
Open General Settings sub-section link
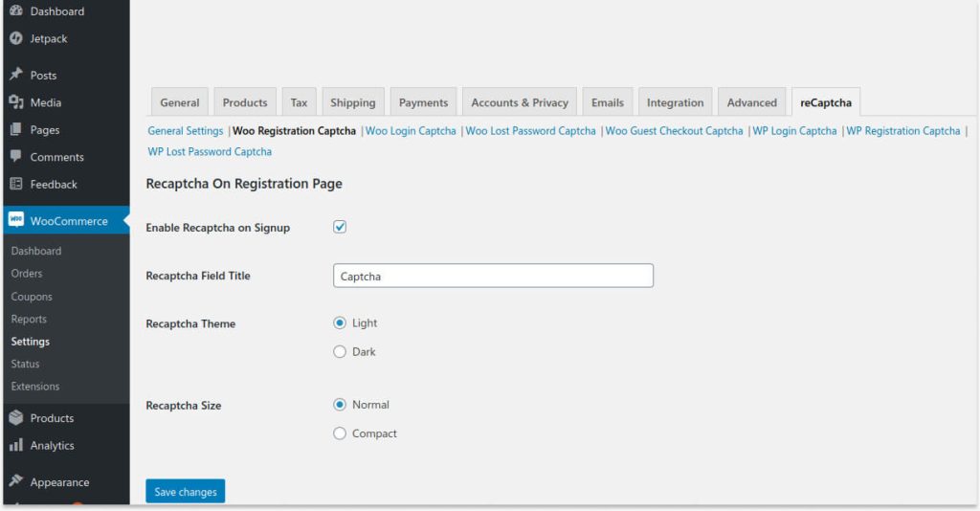click(186, 130)
